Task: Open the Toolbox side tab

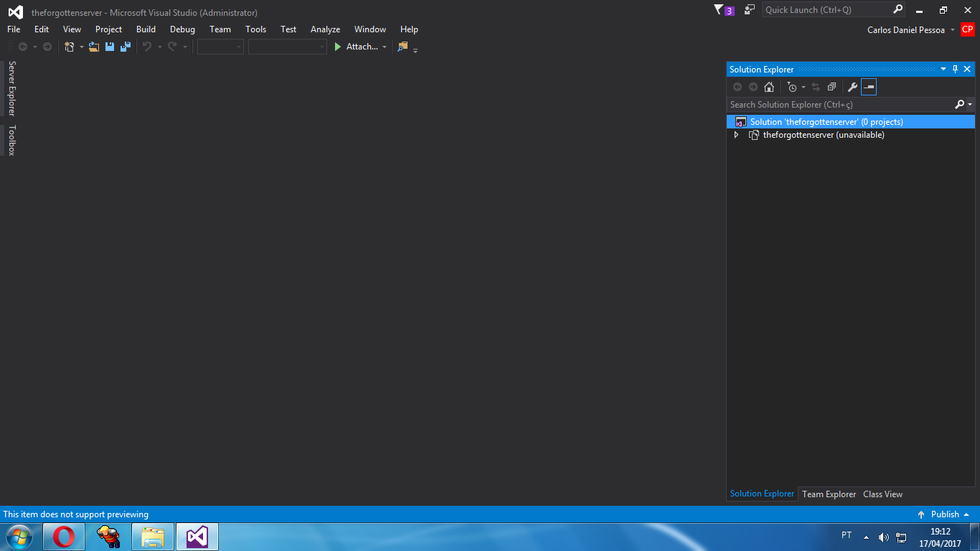Action: pyautogui.click(x=11, y=140)
